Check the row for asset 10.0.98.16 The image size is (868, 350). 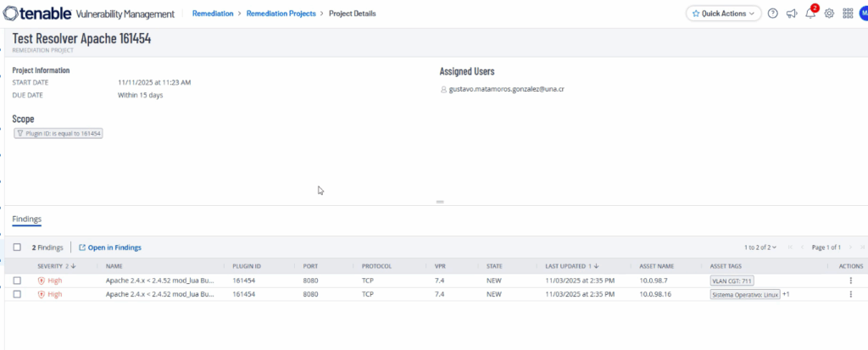(17, 294)
